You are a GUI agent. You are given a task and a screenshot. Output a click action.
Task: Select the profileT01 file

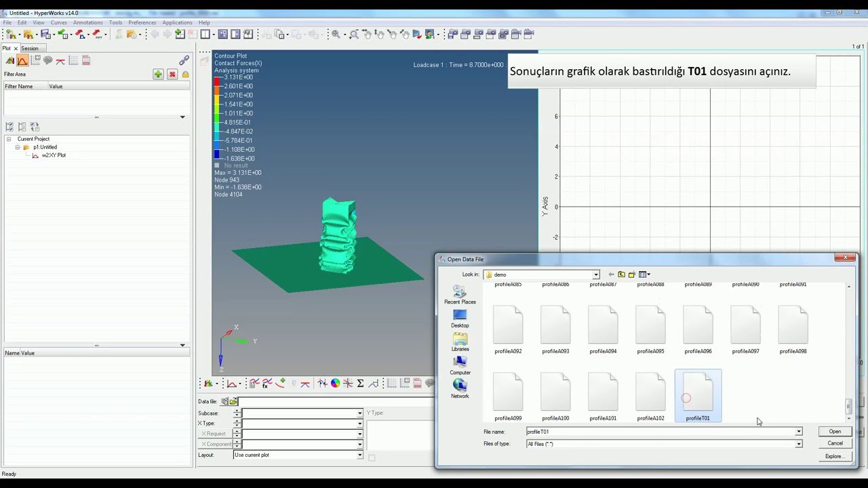[x=698, y=396]
